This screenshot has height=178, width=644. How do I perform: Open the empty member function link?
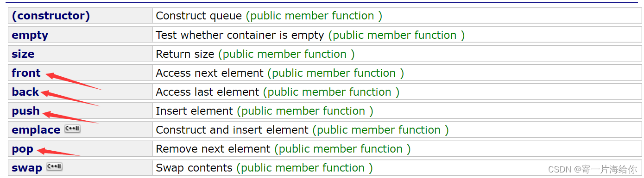tap(30, 35)
